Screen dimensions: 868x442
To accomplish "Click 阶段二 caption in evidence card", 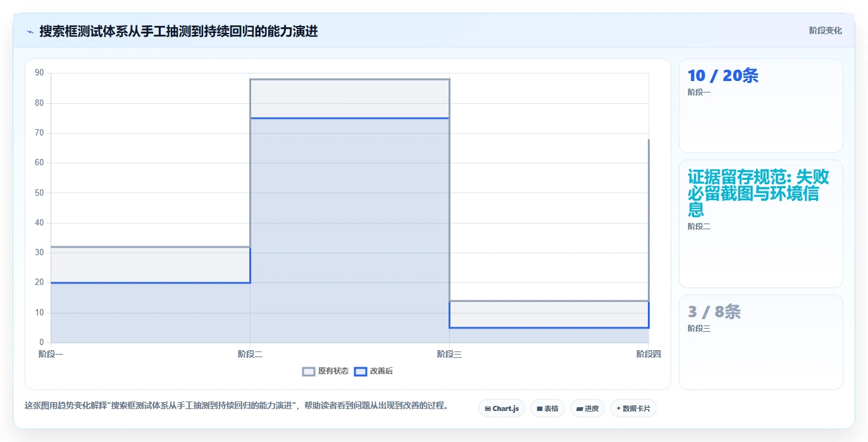I will tap(699, 227).
